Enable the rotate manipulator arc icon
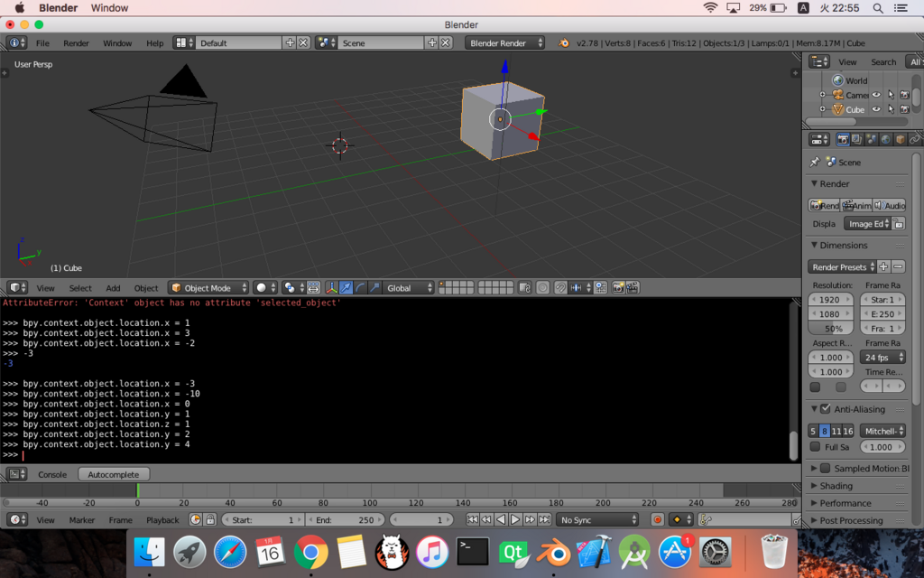924x578 pixels. (360, 288)
